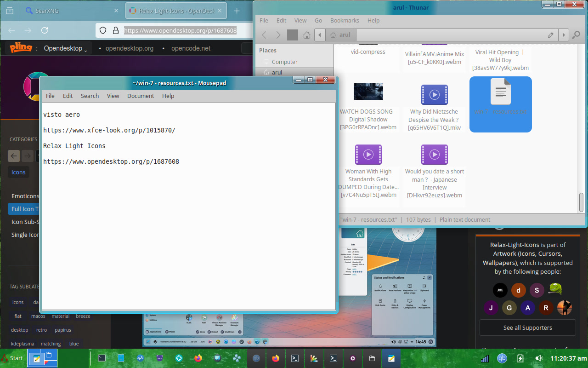Viewport: 588px width, 368px height.
Task: Click the pencil edit-path icon in Thunar
Action: pyautogui.click(x=550, y=34)
